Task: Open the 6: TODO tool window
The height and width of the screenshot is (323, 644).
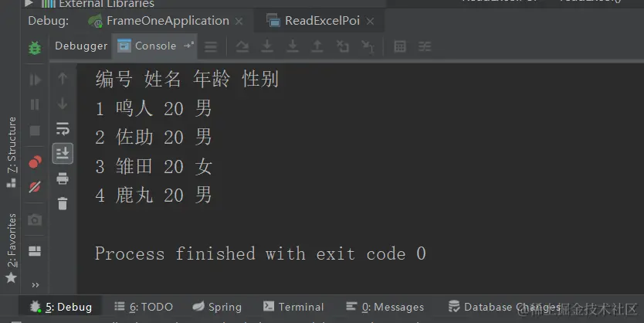Action: click(144, 307)
